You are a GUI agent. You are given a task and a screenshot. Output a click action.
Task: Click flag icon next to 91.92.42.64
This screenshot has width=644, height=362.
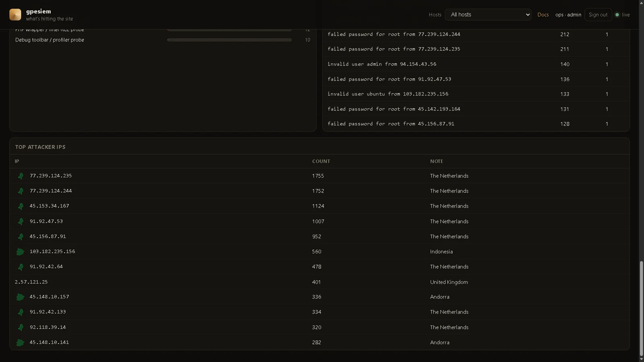tap(21, 267)
